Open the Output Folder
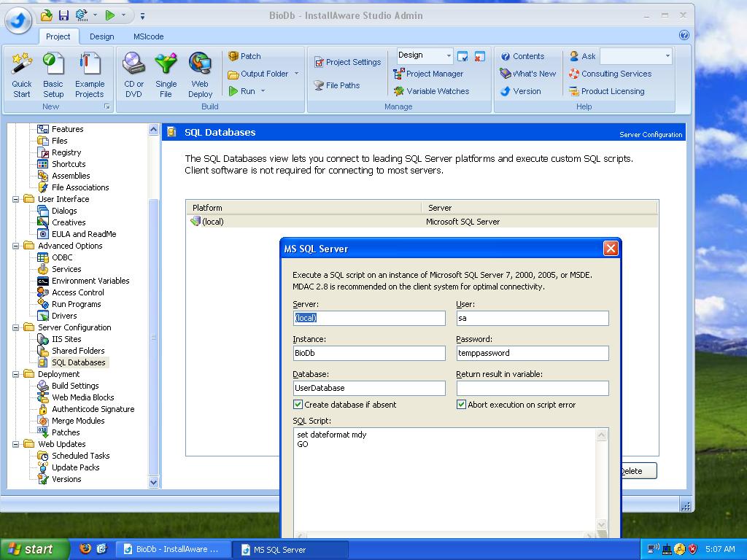Image resolution: width=747 pixels, height=560 pixels. (x=259, y=74)
